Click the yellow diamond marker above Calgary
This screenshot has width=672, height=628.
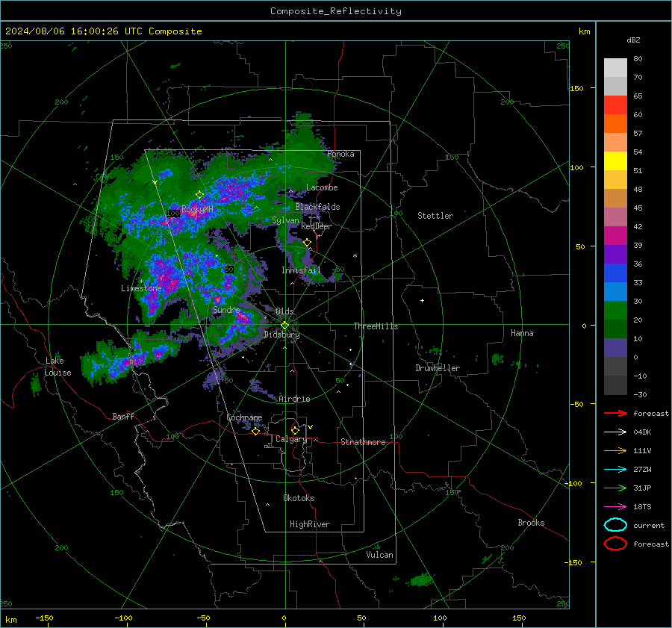tap(295, 430)
